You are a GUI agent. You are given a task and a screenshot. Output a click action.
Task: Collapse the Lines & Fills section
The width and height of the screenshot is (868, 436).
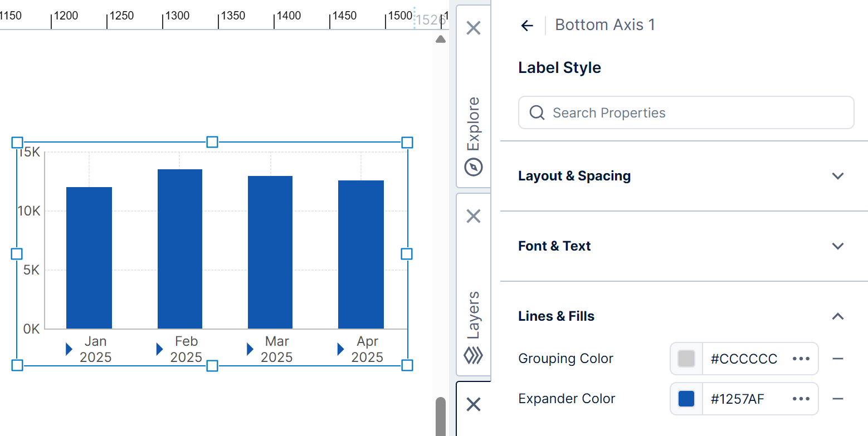838,316
